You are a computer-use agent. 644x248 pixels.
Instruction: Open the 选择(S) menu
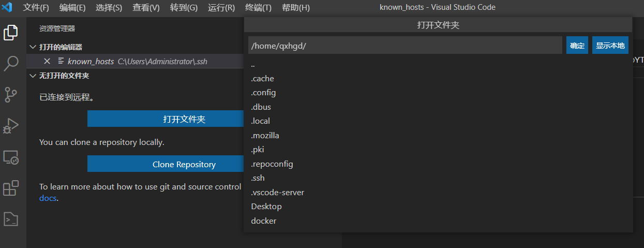point(109,8)
